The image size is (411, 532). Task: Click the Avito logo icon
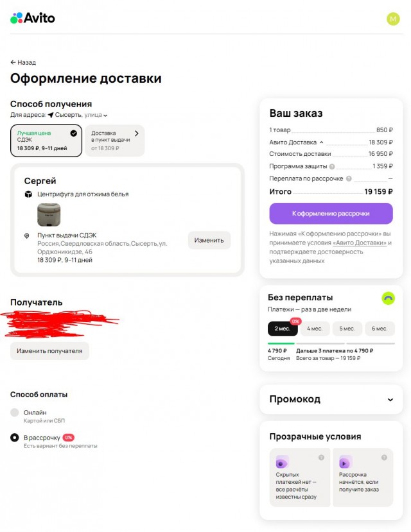[15, 18]
